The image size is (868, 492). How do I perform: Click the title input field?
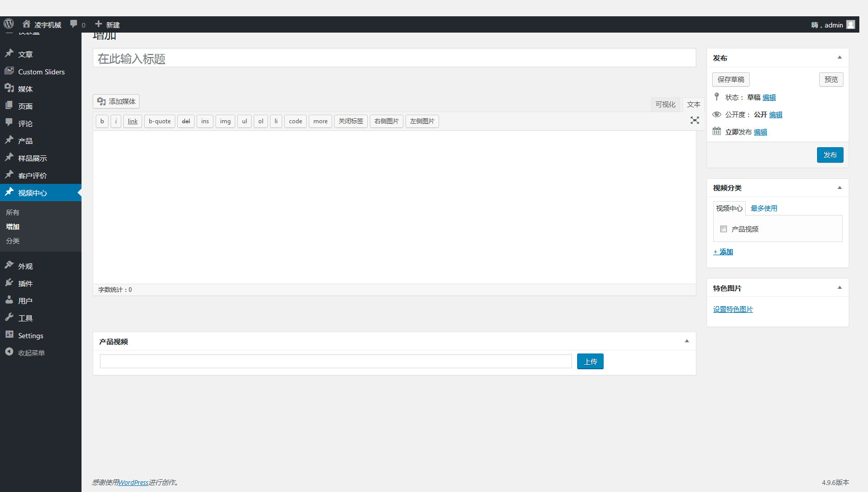click(394, 58)
